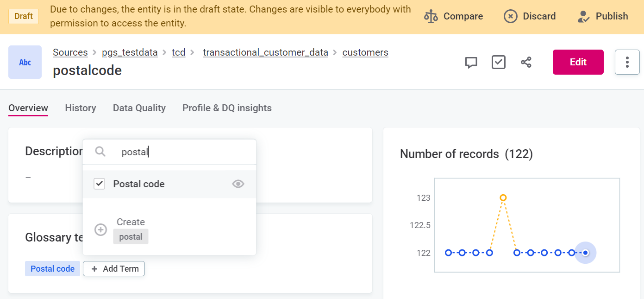Open the pgs_testdata breadcrumb link
Screen dimensions: 644x299
[130, 52]
